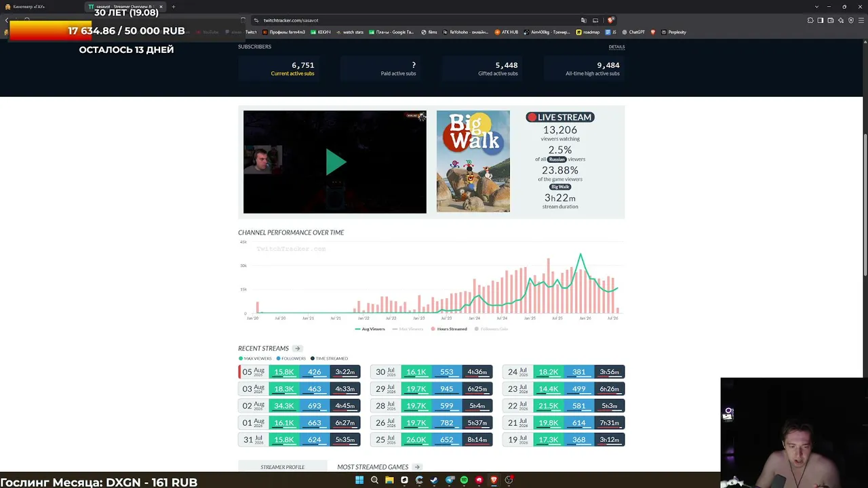Image resolution: width=868 pixels, height=488 pixels.
Task: Close the sasavot Streamer Overview tab
Action: tap(161, 7)
